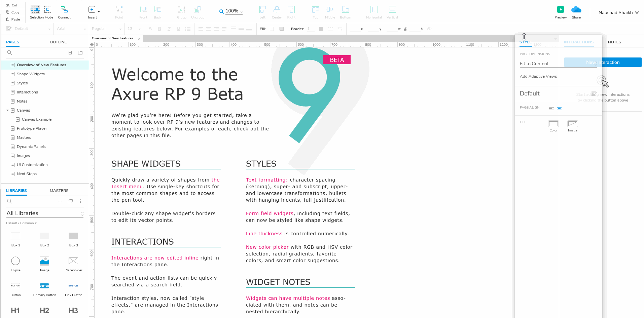The height and width of the screenshot is (318, 644).
Task: Pick the Ellipse widget from the library
Action: (x=15, y=261)
